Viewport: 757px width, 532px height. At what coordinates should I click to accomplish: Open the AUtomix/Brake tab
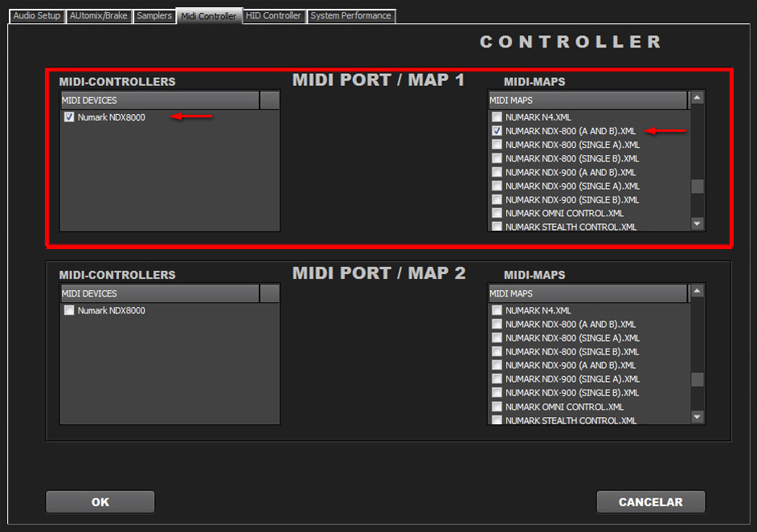(x=99, y=16)
